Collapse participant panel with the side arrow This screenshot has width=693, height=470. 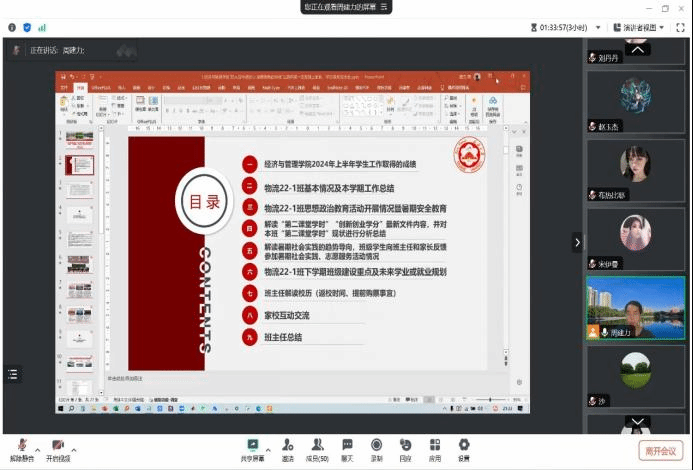click(577, 242)
